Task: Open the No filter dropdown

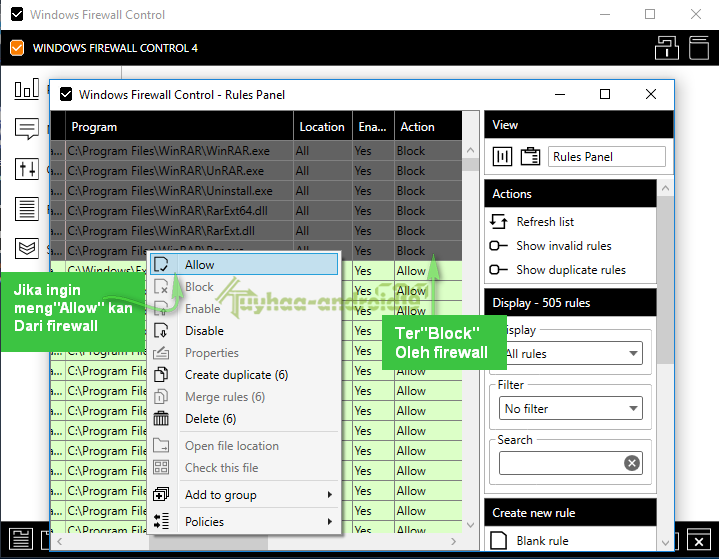Action: 571,408
